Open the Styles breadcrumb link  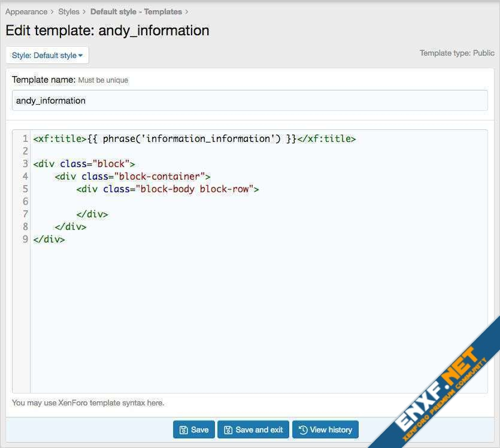[x=69, y=11]
